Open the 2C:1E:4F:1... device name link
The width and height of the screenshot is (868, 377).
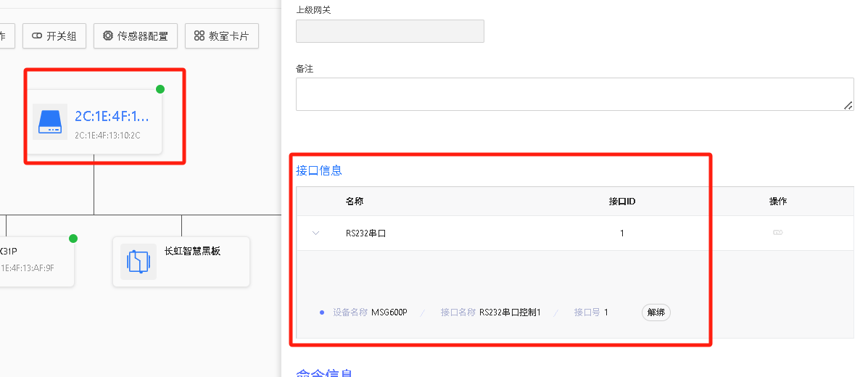(x=112, y=117)
